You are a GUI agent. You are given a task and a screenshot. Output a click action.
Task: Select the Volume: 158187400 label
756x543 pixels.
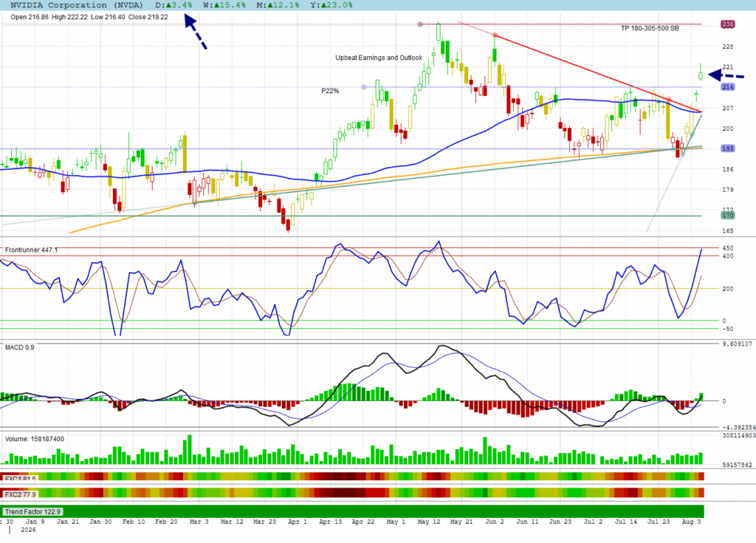tap(35, 440)
